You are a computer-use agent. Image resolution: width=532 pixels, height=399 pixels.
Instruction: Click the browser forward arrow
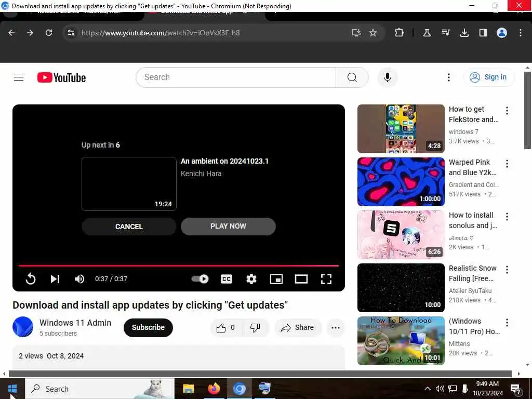(30, 33)
